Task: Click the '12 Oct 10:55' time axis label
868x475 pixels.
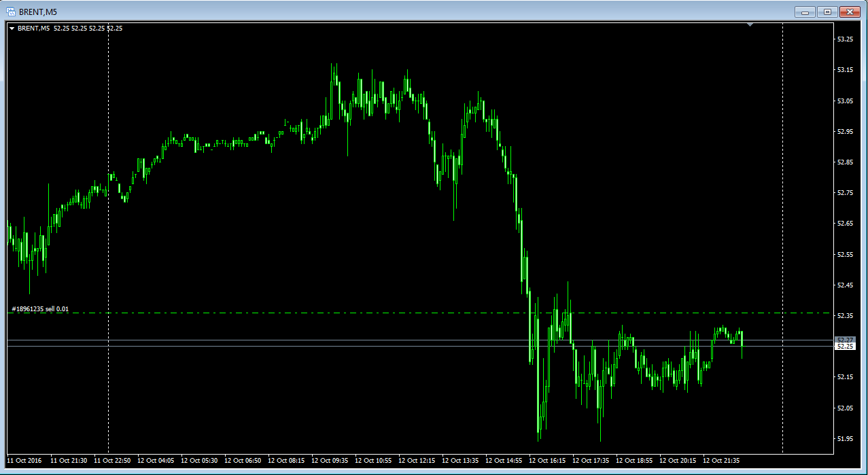Action: point(373,461)
